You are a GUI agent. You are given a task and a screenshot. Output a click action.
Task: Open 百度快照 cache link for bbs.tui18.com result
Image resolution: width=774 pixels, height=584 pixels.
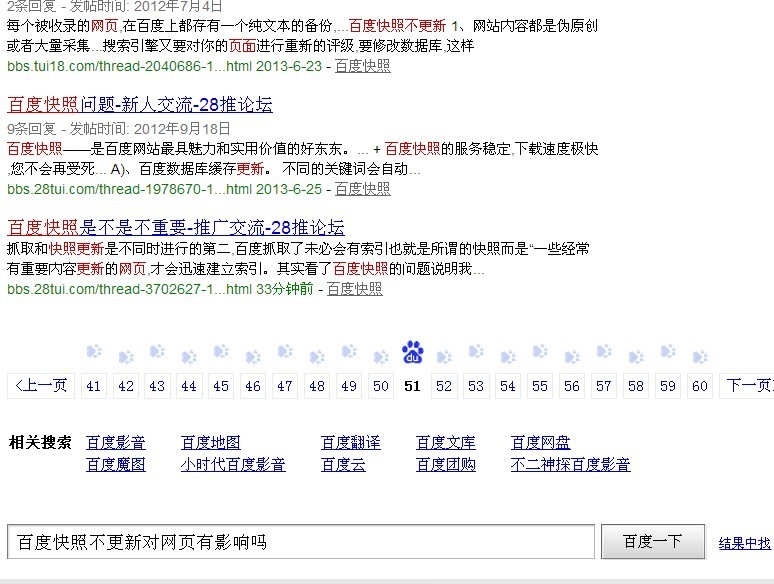[363, 66]
